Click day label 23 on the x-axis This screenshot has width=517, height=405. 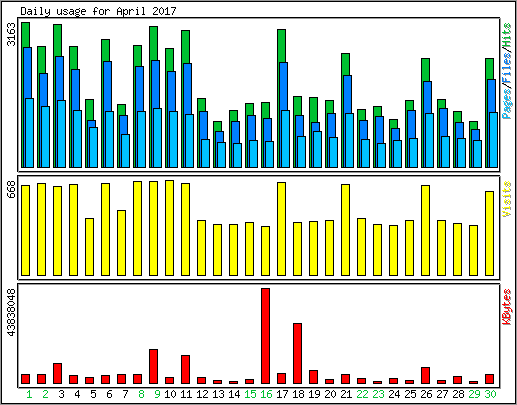coord(378,394)
